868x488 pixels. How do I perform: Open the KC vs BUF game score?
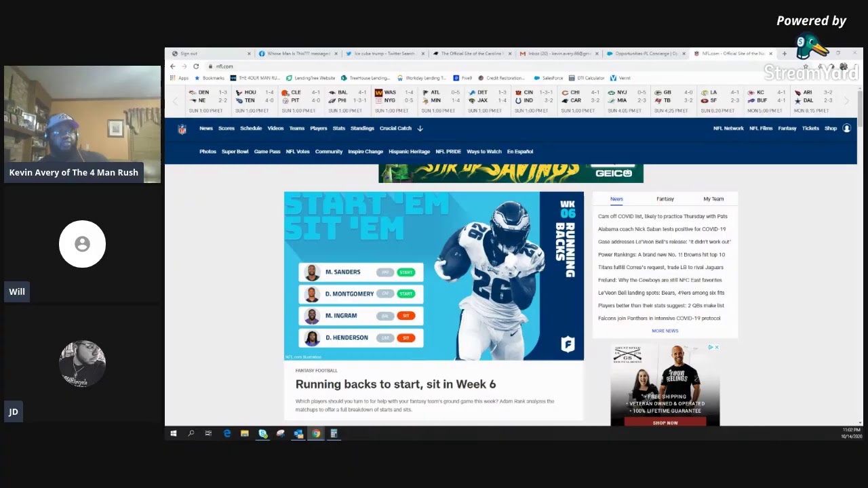pyautogui.click(x=766, y=100)
